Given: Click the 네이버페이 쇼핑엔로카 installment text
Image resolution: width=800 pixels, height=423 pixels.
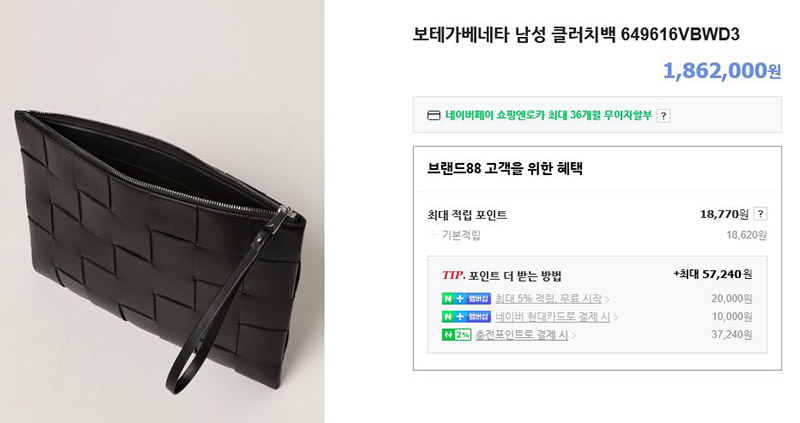Looking at the screenshot, I should coord(548,115).
